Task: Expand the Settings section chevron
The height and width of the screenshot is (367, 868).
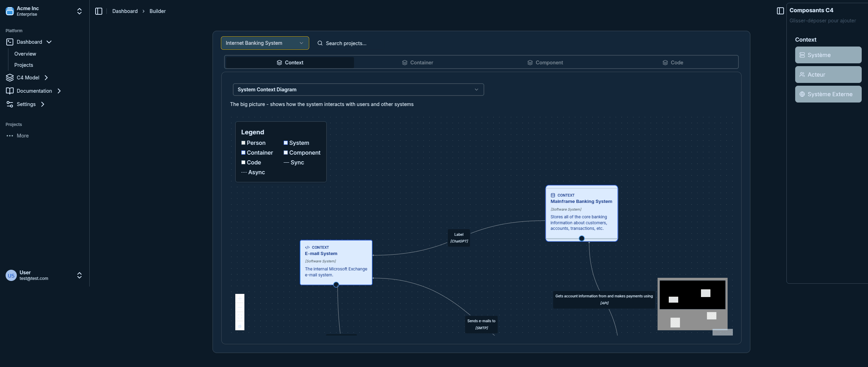Action: click(x=43, y=104)
